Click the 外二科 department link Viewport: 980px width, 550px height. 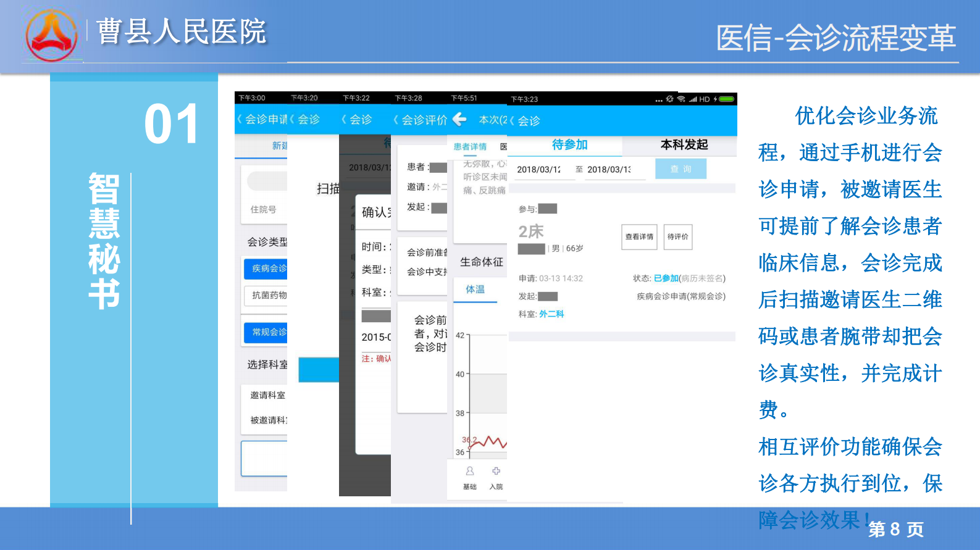click(x=551, y=314)
